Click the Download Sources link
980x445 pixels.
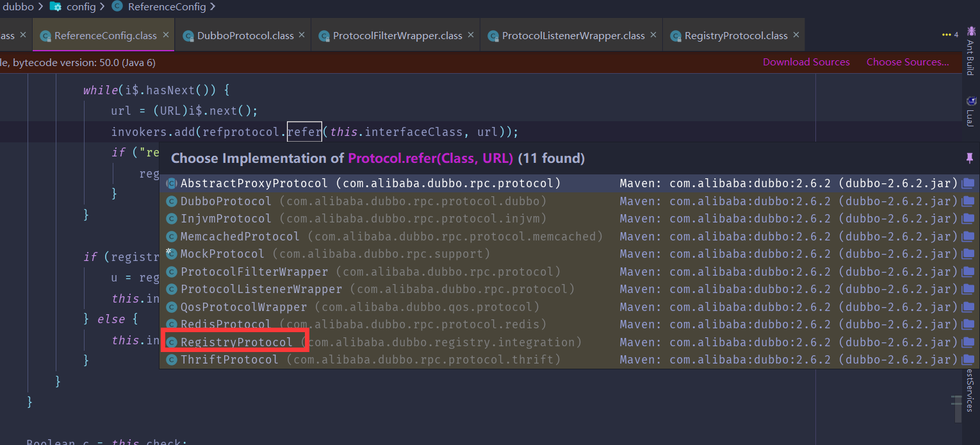[x=806, y=62]
